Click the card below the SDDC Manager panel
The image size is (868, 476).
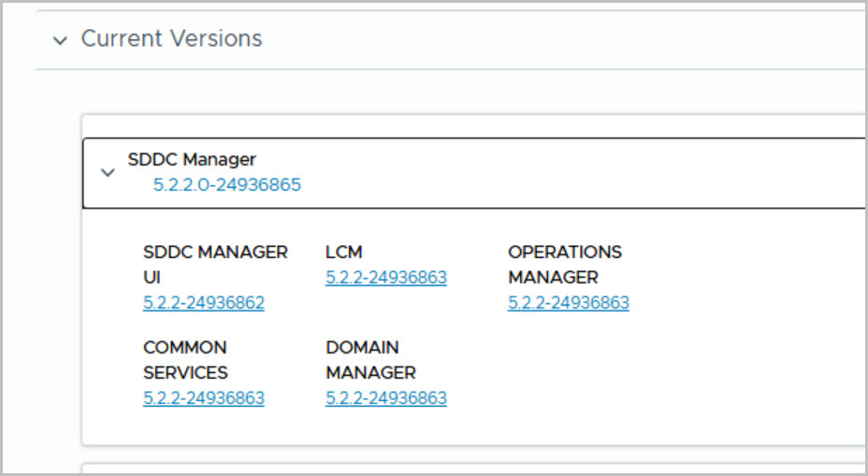(468, 469)
